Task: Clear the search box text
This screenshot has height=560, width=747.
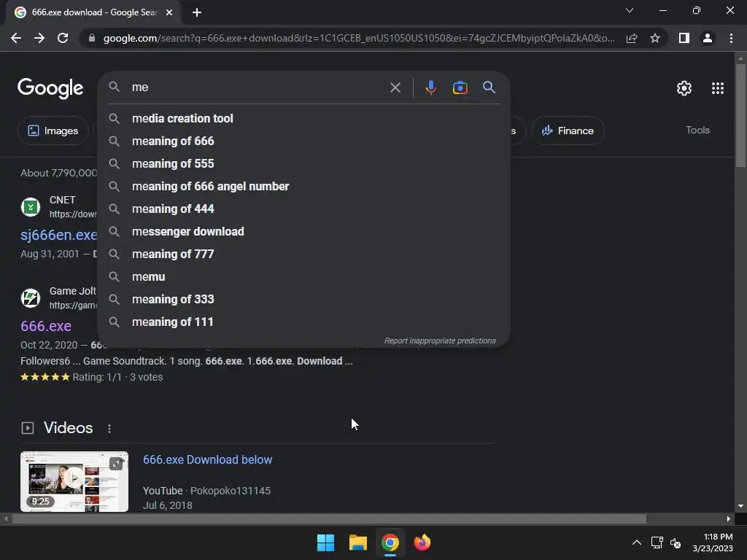Action: coord(395,87)
